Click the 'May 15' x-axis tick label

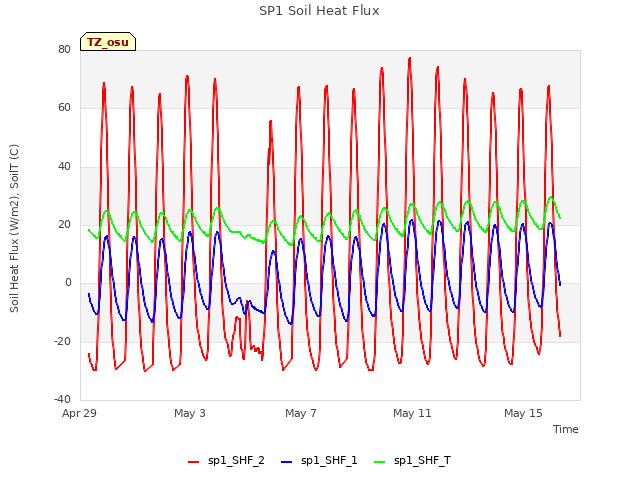click(x=523, y=413)
